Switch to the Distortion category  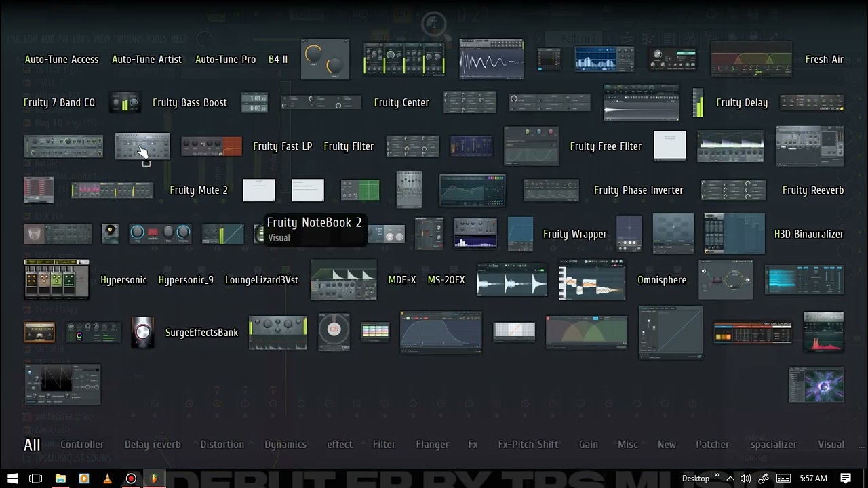(222, 445)
